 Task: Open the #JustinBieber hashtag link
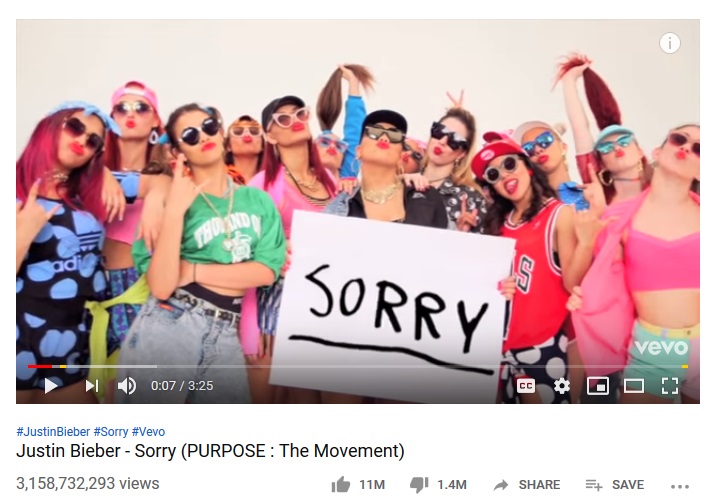coord(53,431)
